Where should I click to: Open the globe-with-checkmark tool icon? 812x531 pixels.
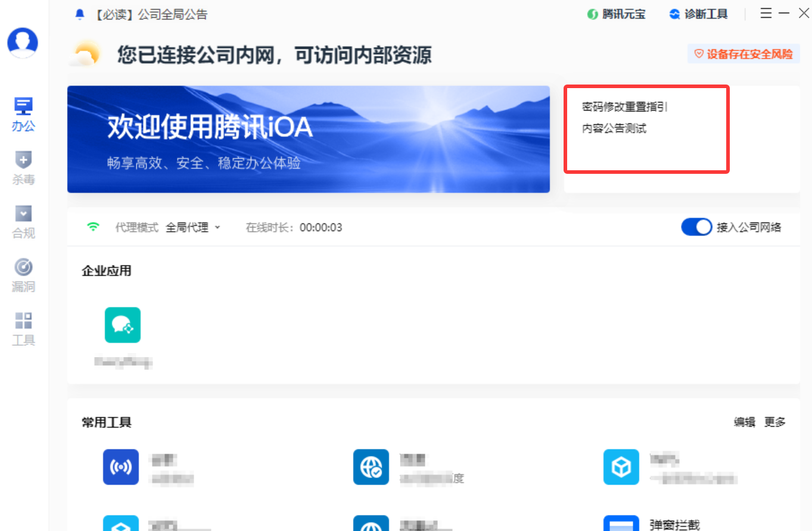click(371, 467)
